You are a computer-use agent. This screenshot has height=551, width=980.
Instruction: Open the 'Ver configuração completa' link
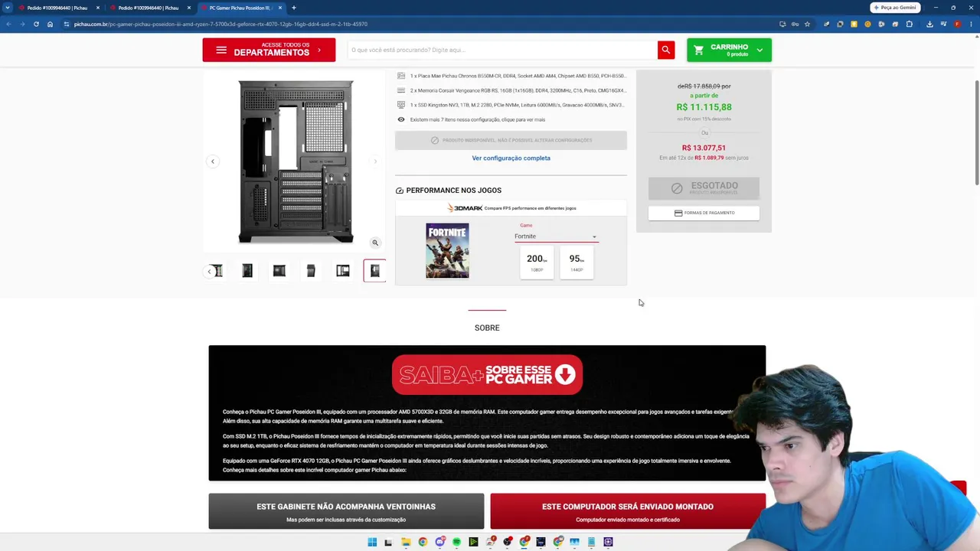(x=511, y=158)
